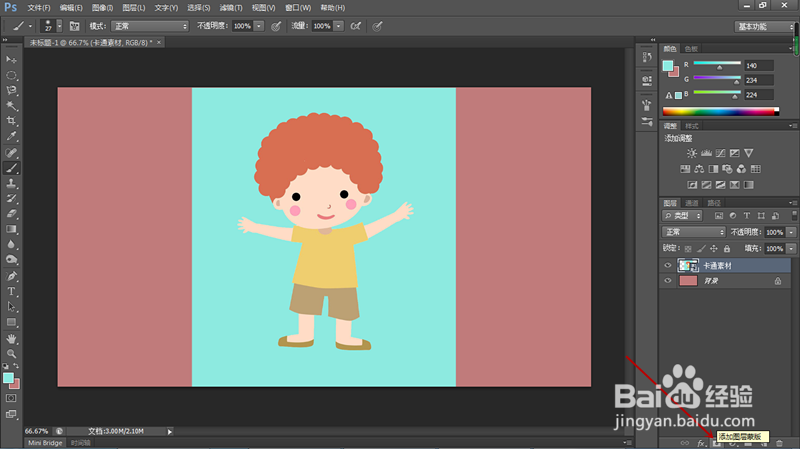Click the Brightness/Contrast adjustment icon

(x=691, y=153)
